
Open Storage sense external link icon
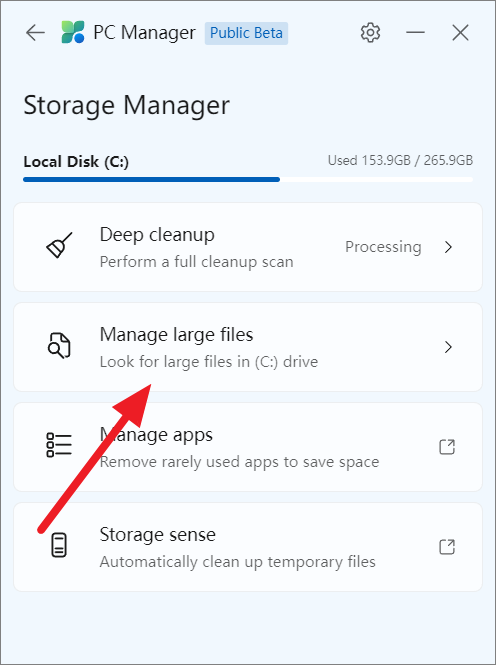point(447,547)
